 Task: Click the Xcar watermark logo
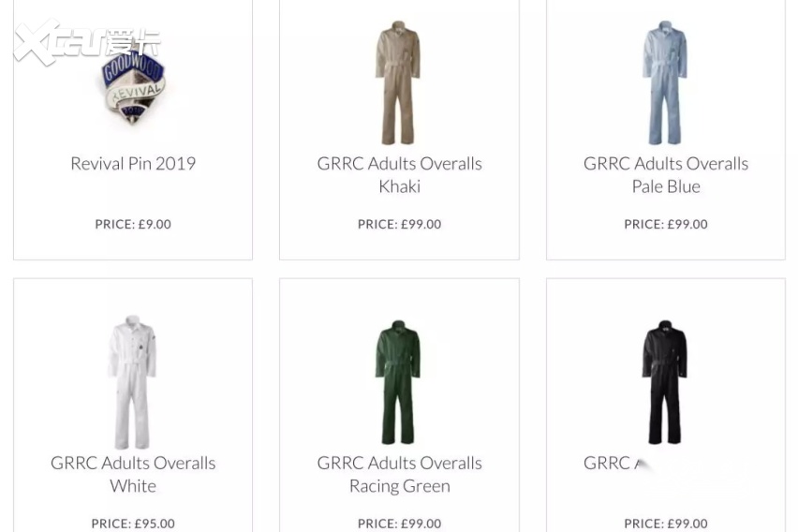click(86, 43)
